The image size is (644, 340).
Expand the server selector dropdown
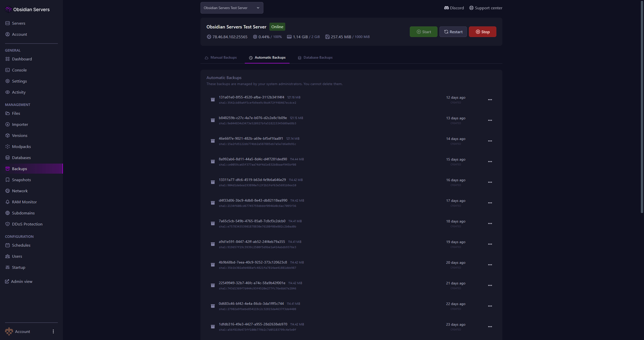point(232,8)
